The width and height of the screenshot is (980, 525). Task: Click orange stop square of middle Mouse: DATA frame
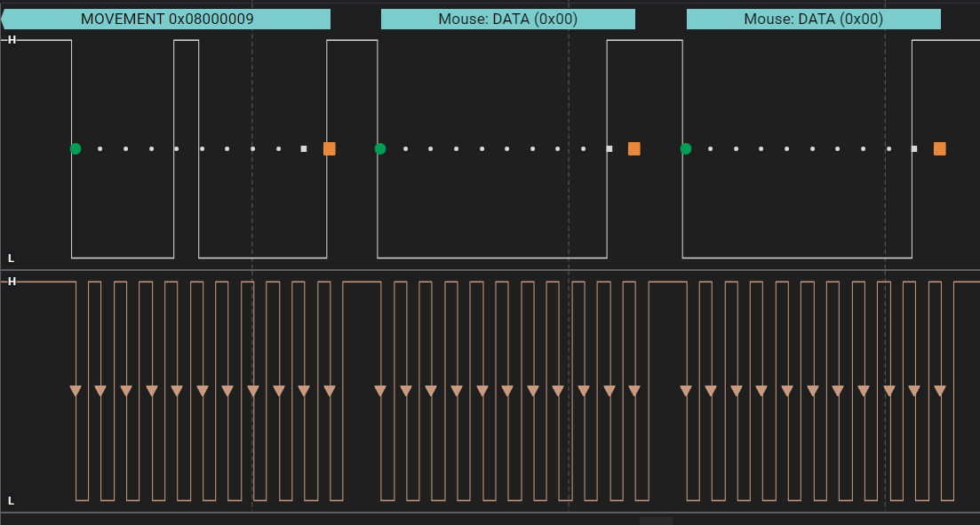pos(633,148)
